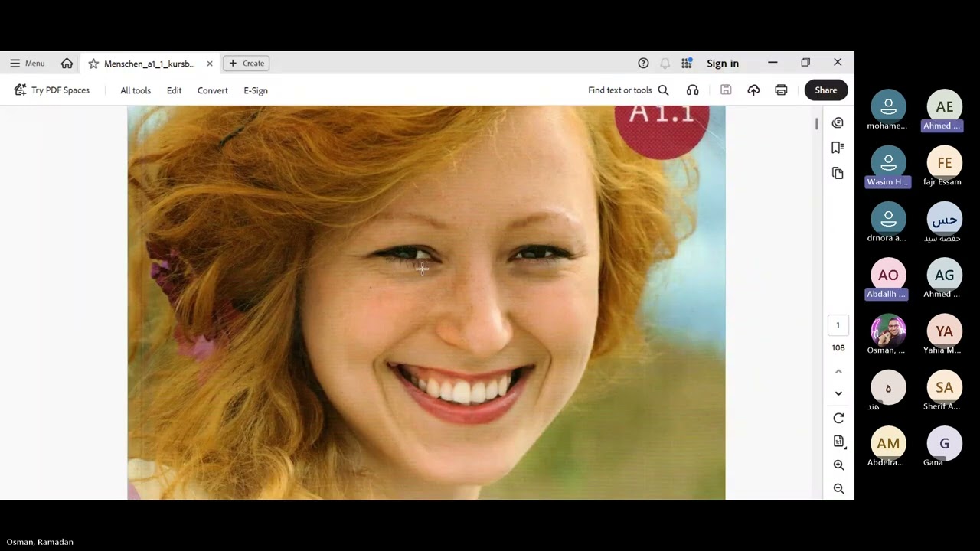980x551 pixels.
Task: Open the page display settings icon
Action: pos(838,442)
